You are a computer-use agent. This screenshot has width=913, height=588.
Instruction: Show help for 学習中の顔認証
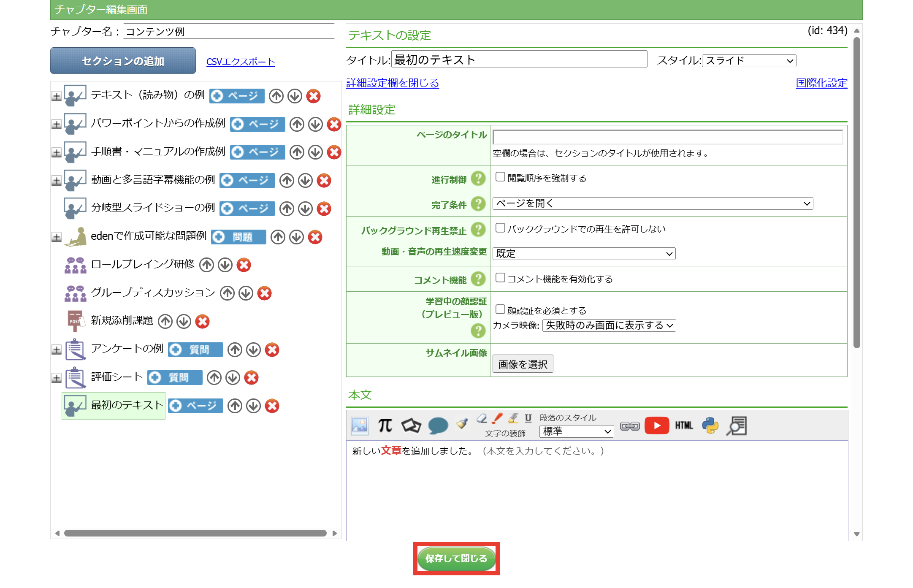click(x=478, y=331)
